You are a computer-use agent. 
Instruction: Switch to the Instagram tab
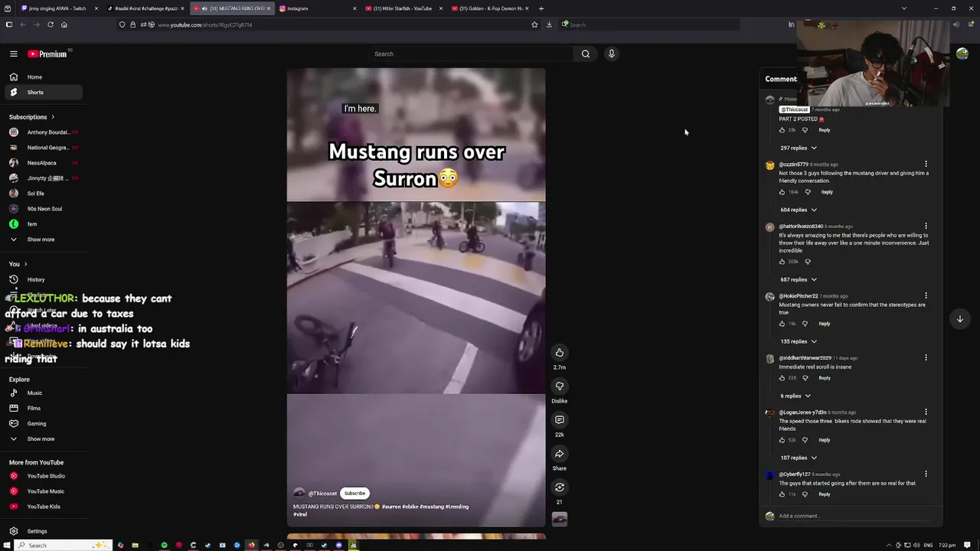(x=316, y=8)
